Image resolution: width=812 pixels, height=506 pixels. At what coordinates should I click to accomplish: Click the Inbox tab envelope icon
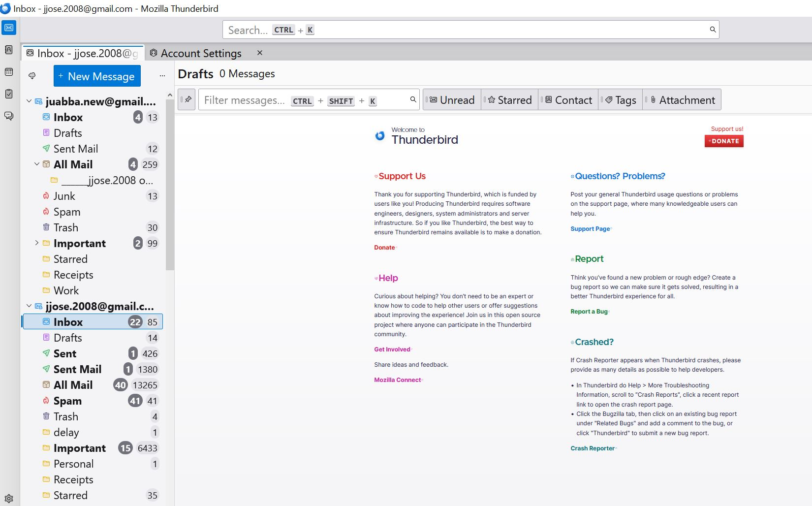pyautogui.click(x=30, y=53)
